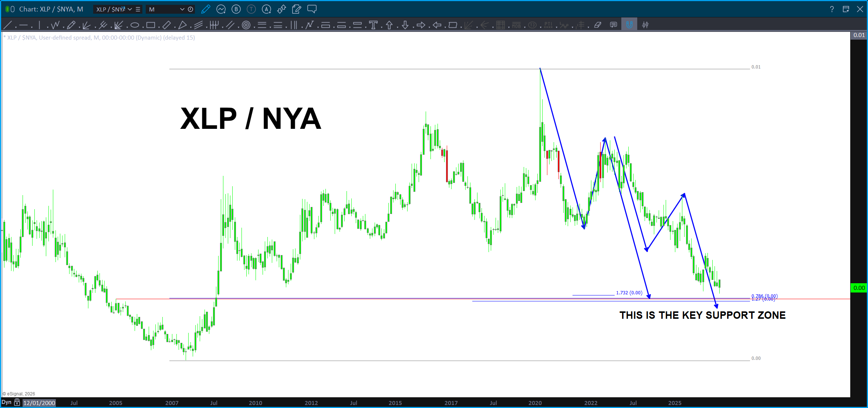Select the trend line drawing tool

tap(7, 25)
